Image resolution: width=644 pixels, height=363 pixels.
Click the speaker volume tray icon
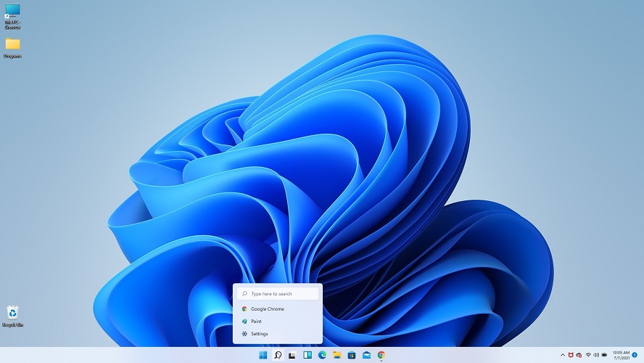point(596,355)
